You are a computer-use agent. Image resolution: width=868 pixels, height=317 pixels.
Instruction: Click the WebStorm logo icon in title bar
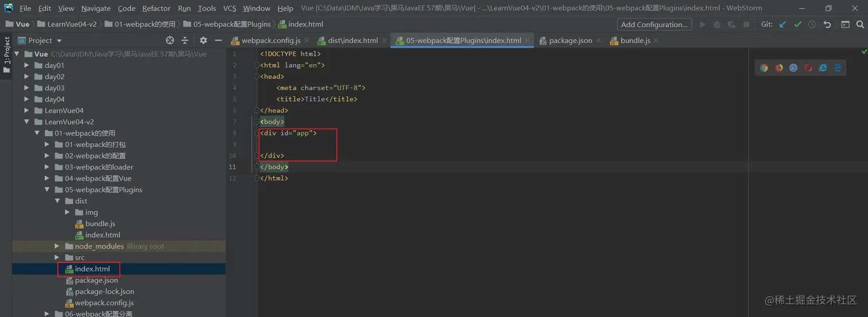point(9,8)
